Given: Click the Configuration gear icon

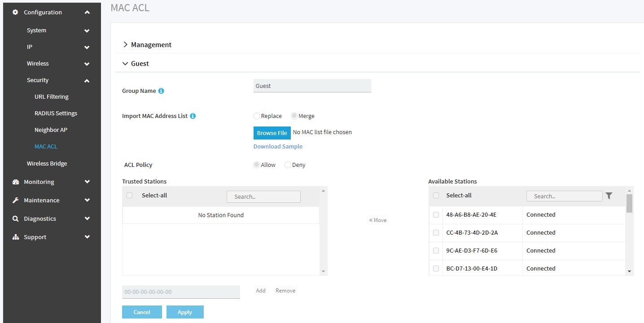Looking at the screenshot, I should click(x=15, y=12).
